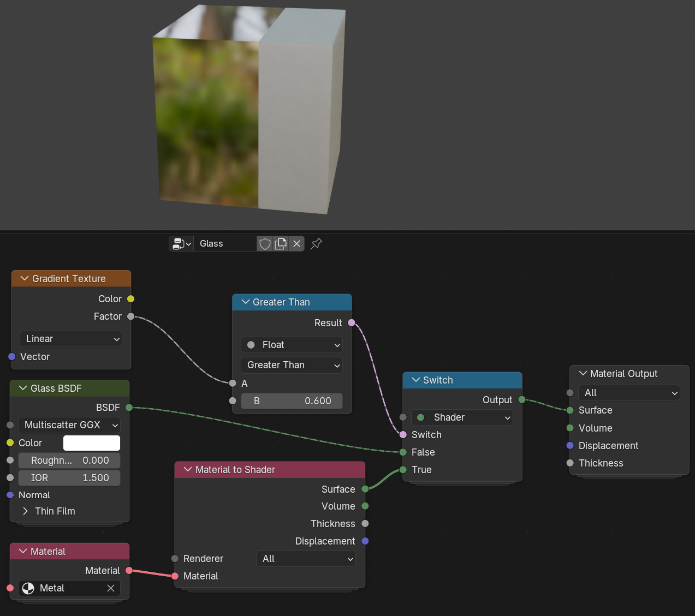Click Material to Shader Surface output socket
Image resolution: width=695 pixels, height=616 pixels.
coord(365,489)
